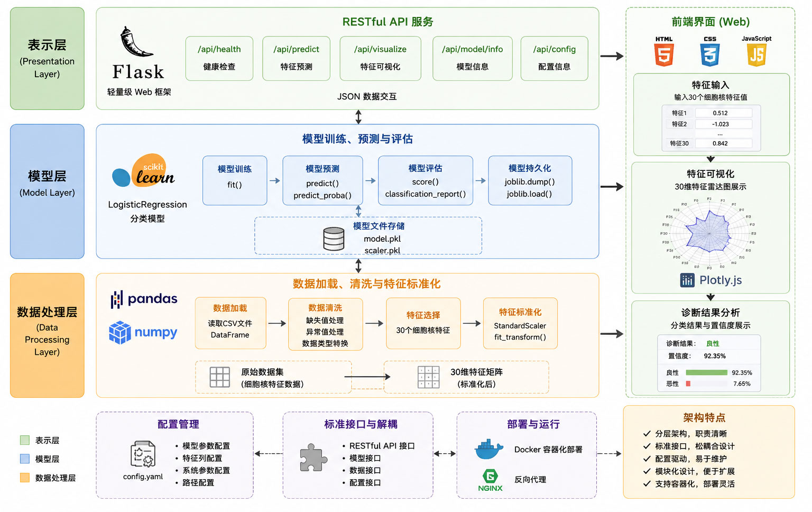Click the 表示层 Presentation Layer panel
Image resolution: width=812 pixels, height=512 pixels.
[47, 58]
